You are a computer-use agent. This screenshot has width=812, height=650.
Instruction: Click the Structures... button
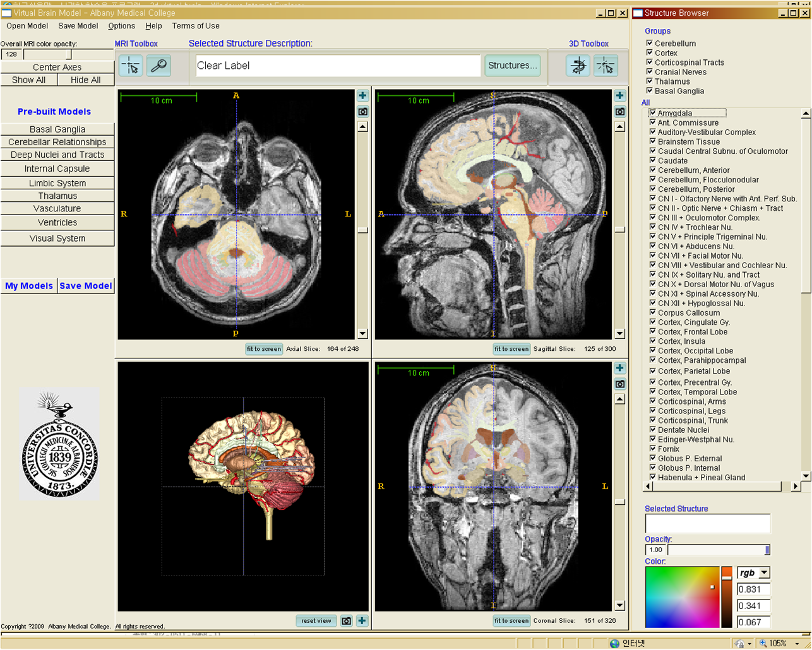point(512,66)
